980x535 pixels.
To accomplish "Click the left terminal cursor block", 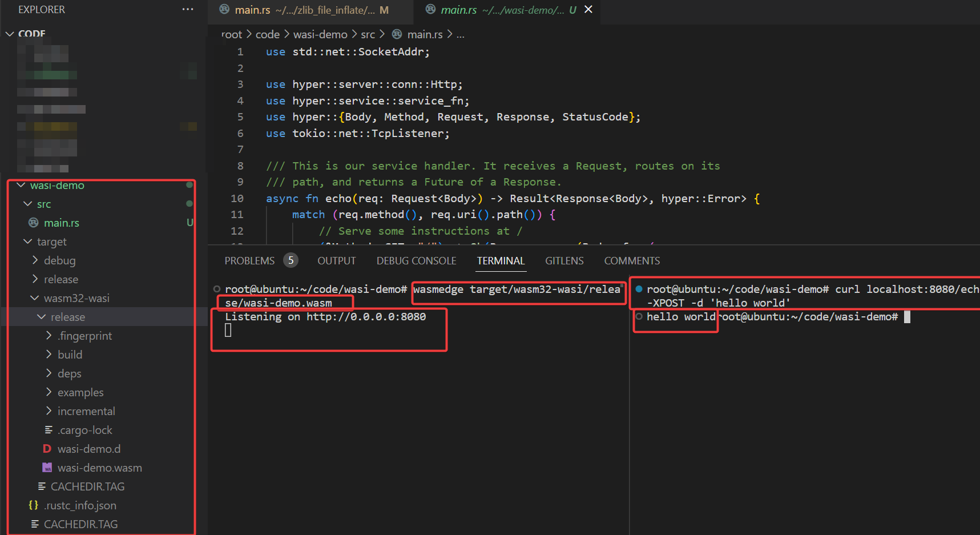I will 228,330.
